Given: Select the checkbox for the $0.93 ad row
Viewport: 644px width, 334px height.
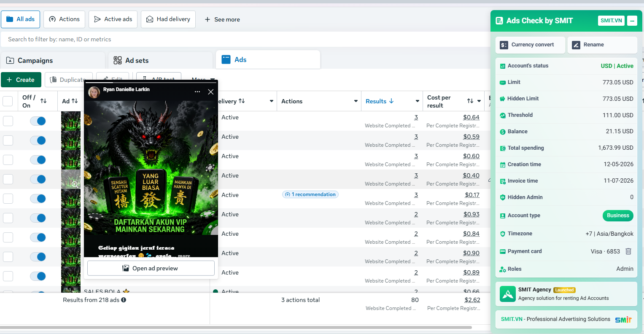Looking at the screenshot, I should [8, 218].
